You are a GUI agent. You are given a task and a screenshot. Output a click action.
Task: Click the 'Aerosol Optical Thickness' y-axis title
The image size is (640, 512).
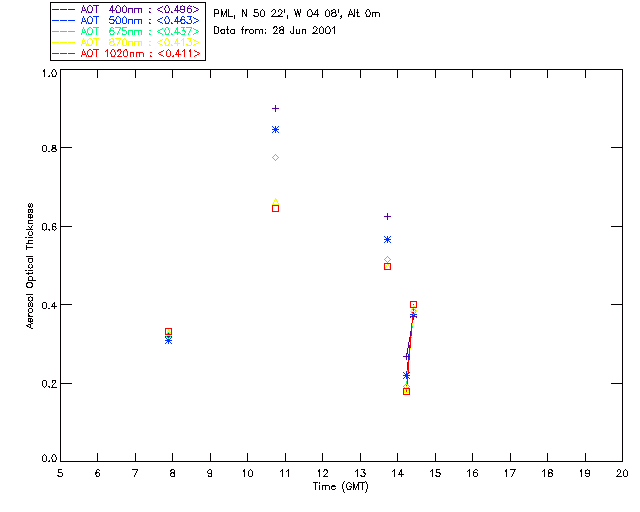point(30,266)
